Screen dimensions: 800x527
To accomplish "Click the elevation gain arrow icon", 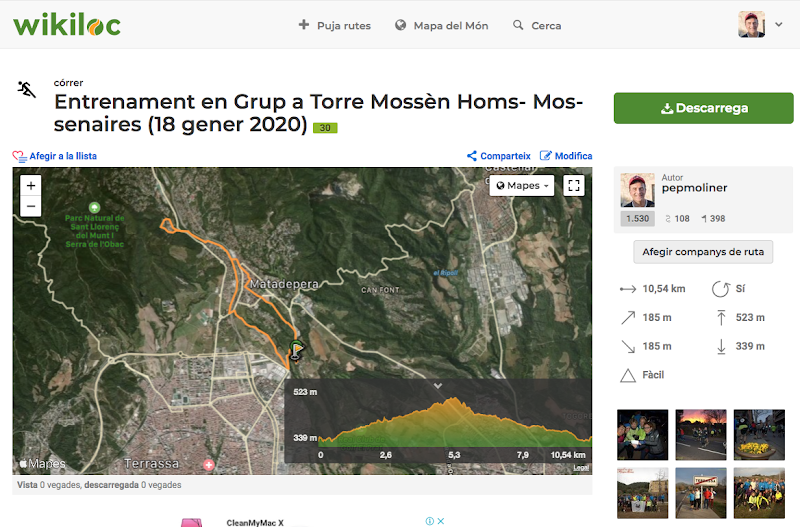I will [628, 318].
